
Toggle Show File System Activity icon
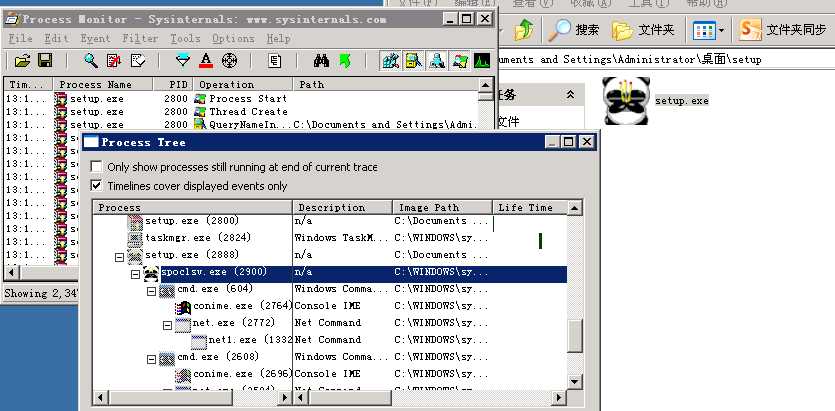click(x=413, y=61)
